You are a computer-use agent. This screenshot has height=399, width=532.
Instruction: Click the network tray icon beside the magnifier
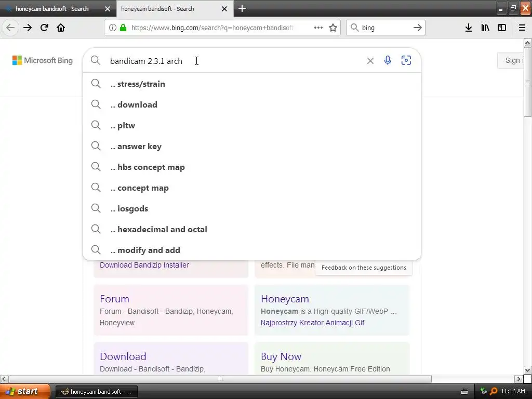click(484, 391)
